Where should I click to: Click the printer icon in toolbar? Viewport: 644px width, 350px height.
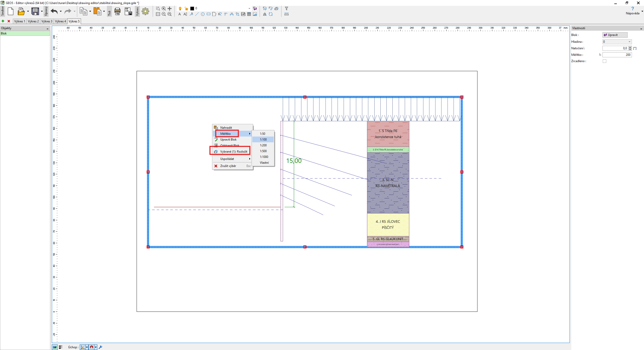pos(117,11)
